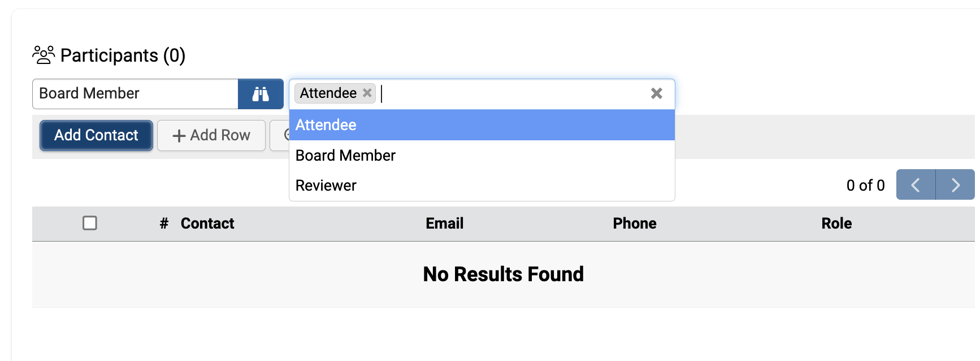The width and height of the screenshot is (980, 361).
Task: Choose Board Member from the dropdown list
Action: tap(345, 156)
